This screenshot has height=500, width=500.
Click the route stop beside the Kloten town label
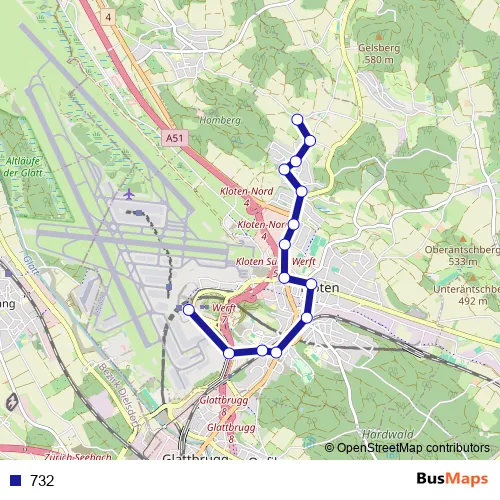click(311, 284)
